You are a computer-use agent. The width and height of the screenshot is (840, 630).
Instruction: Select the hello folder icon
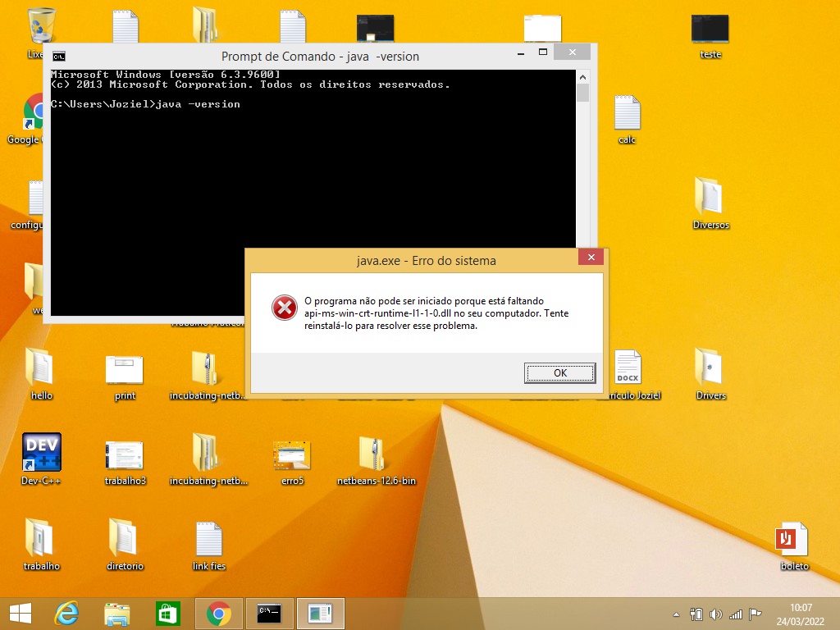[x=41, y=374]
